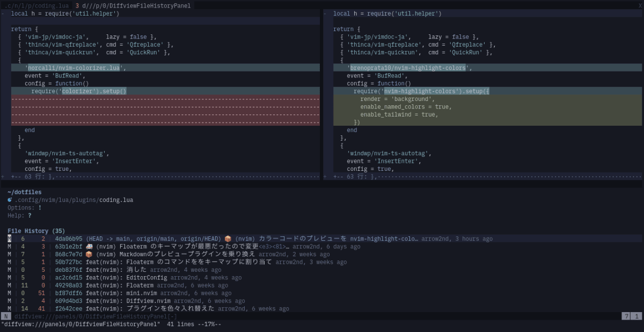This screenshot has height=332, width=644.
Task: Click 'brenoprata10/nvim-highlight-colors' line in right pane
Action: pos(487,68)
